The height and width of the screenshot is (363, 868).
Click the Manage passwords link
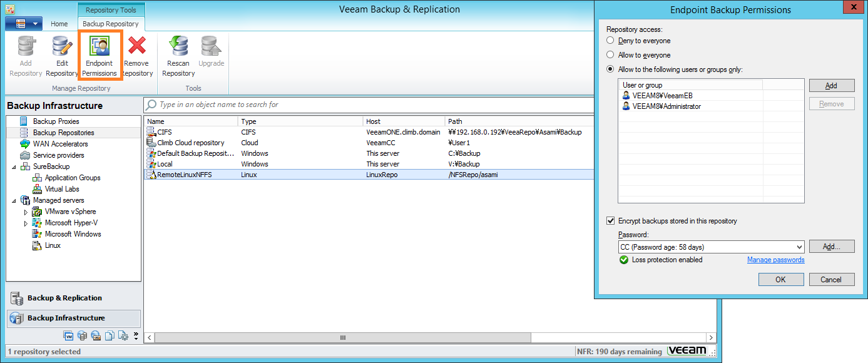coord(775,260)
